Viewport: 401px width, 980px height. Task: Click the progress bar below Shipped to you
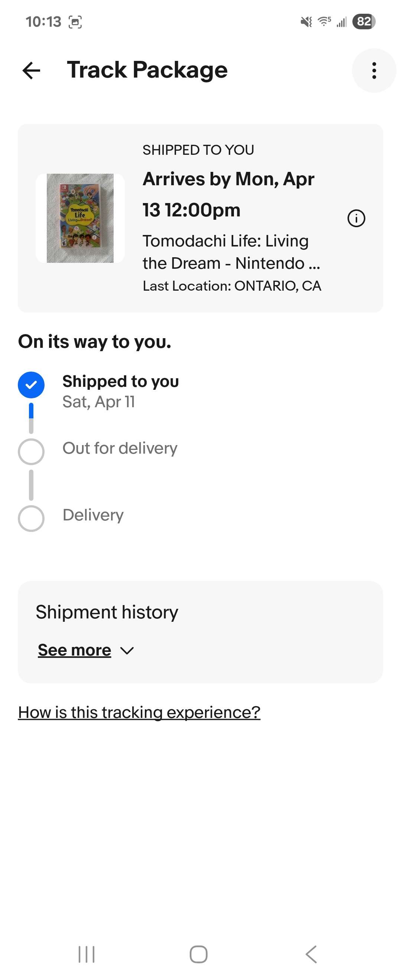click(x=31, y=418)
